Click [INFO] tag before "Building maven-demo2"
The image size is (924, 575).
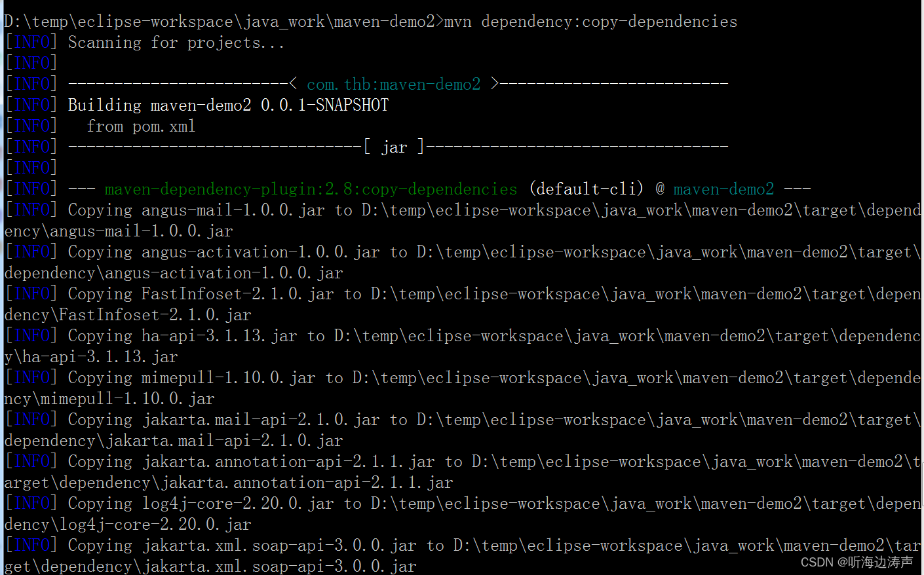(31, 105)
